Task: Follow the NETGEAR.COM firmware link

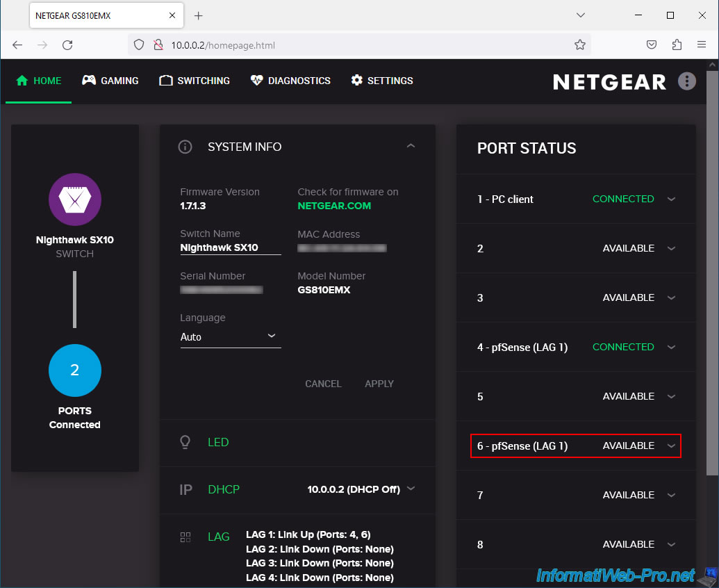Action: pyautogui.click(x=334, y=206)
